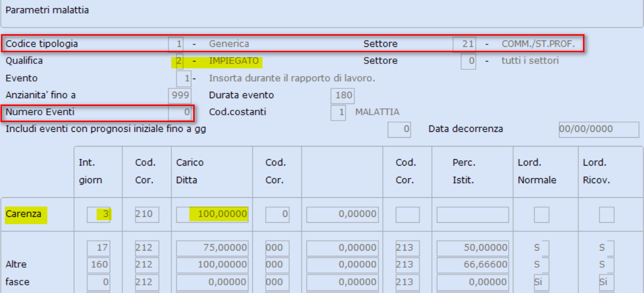Click the Qualifica code field showing 2
Screen dimensions: 644x293
coord(180,61)
